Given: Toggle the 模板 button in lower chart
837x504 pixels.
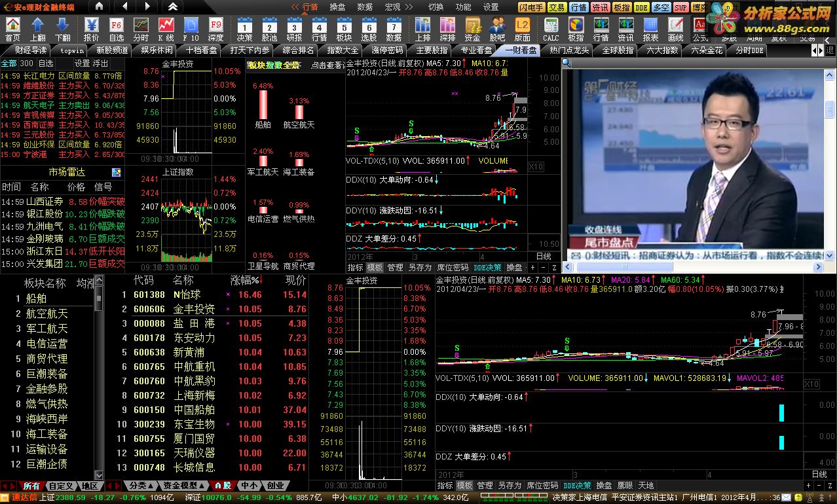Looking at the screenshot, I should (x=465, y=486).
